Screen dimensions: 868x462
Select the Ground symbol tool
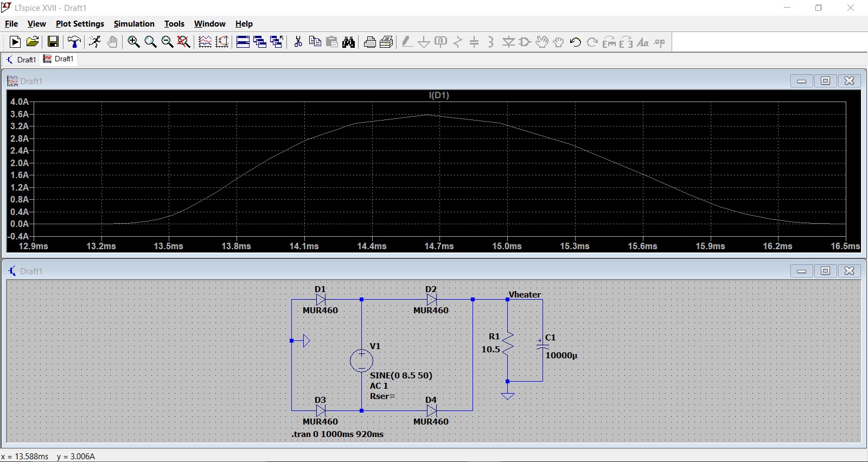tap(424, 42)
